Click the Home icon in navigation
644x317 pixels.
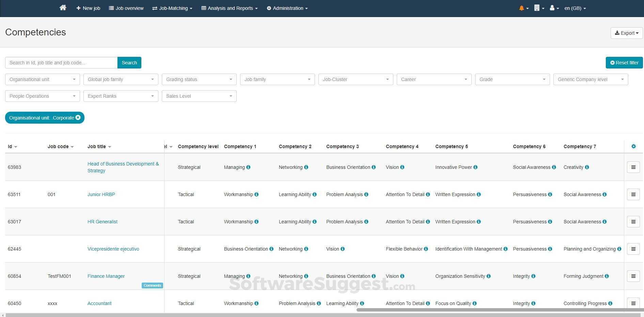[x=63, y=8]
